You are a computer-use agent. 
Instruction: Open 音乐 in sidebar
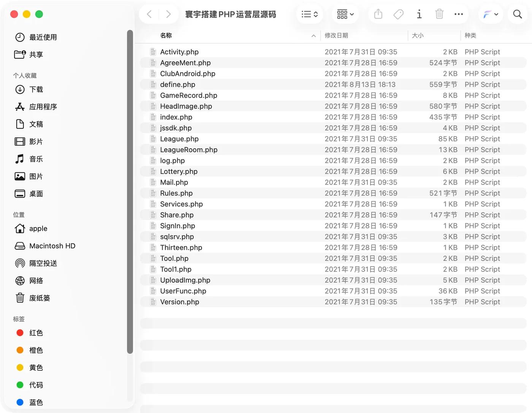(x=29, y=159)
